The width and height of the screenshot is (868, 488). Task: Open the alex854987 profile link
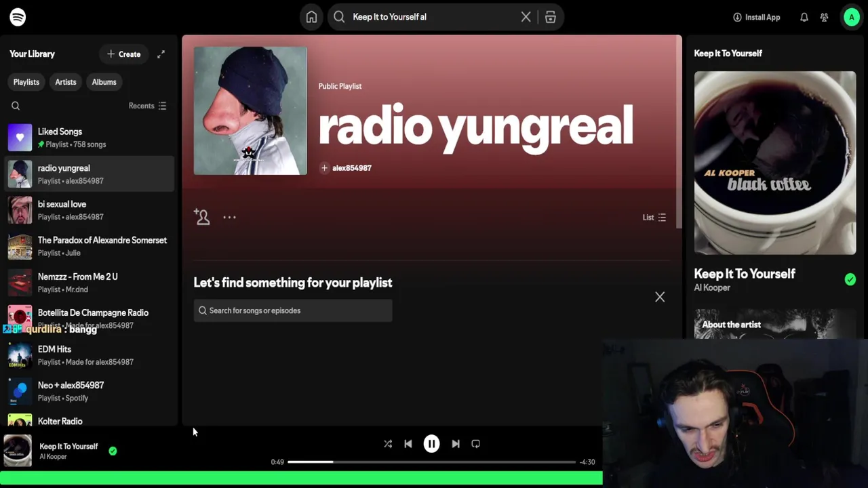tap(351, 168)
